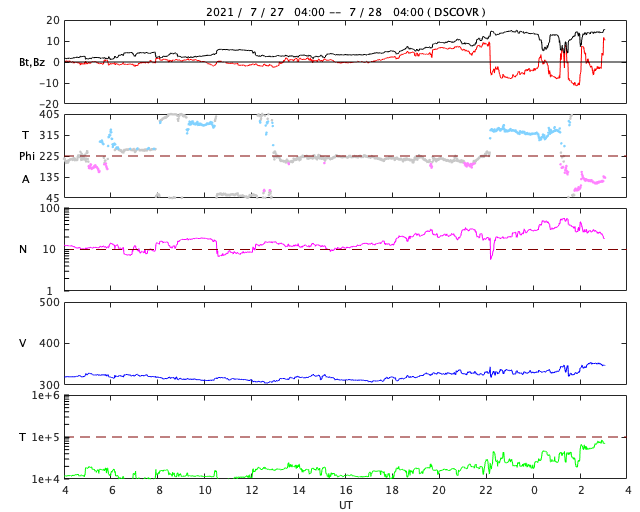Click the '1e+5' temperature tick label
Image resolution: width=640 pixels, height=512 pixels.
(x=46, y=437)
